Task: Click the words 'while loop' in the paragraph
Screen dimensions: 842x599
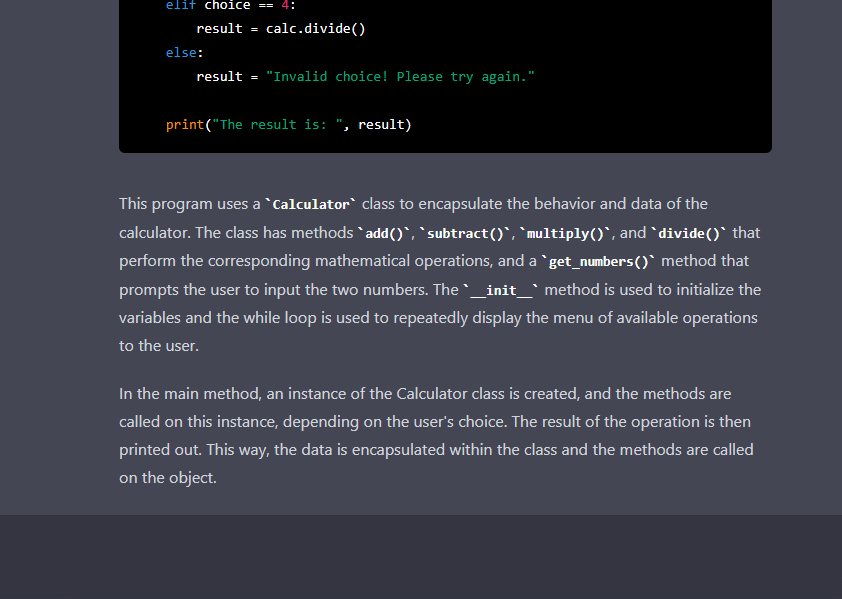Action: (x=280, y=318)
